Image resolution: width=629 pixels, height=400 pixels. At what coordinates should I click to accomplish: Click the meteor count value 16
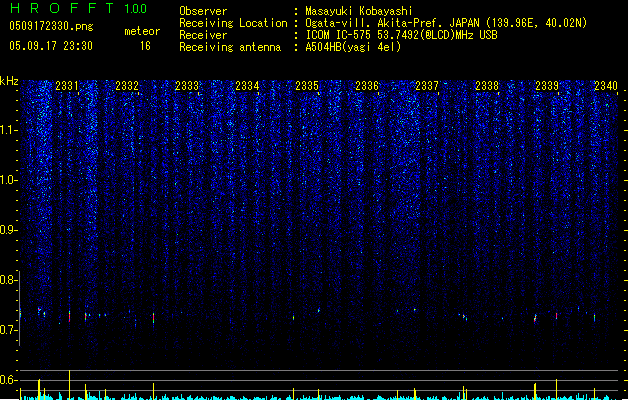click(145, 46)
